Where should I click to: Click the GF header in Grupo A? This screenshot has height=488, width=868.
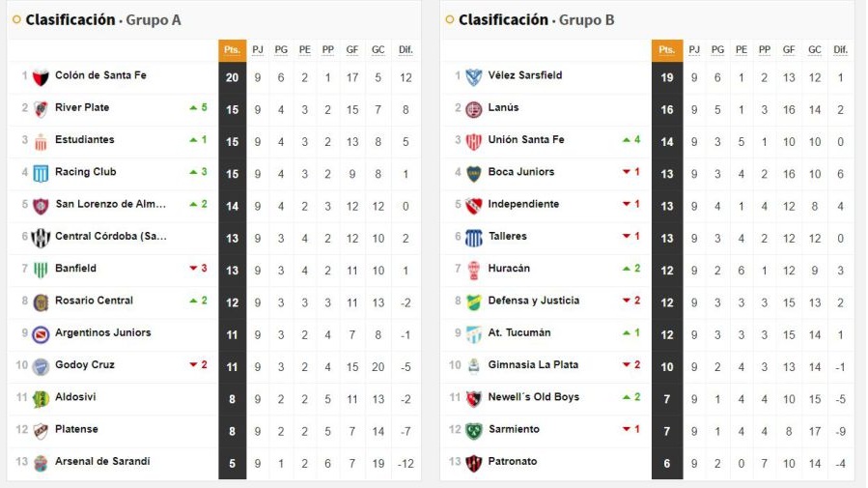[x=352, y=50]
